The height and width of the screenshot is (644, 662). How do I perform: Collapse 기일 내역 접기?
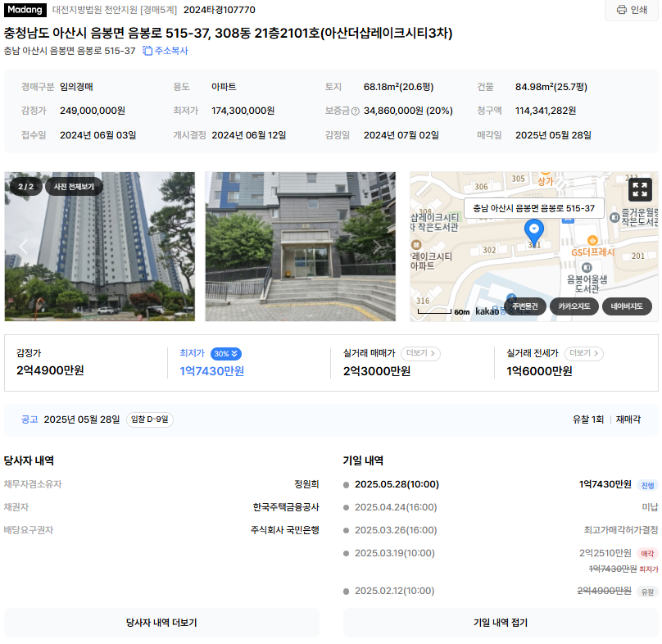[x=501, y=623]
